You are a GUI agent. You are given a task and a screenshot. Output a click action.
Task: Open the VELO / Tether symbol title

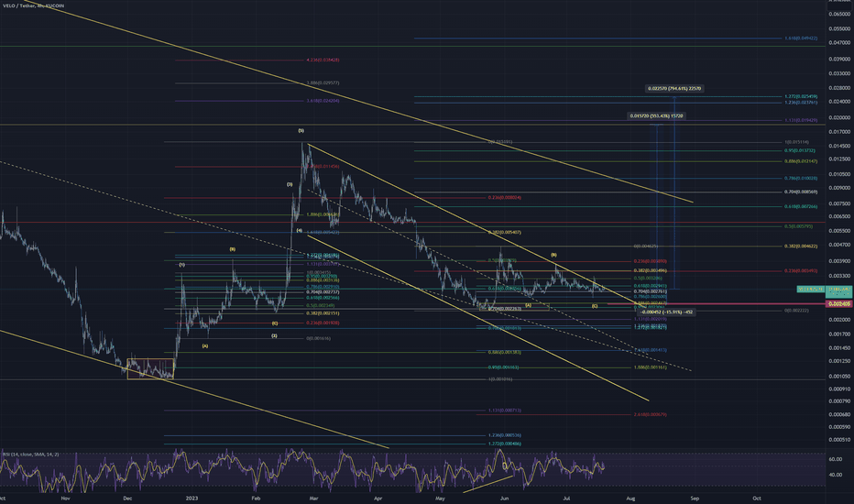32,6
